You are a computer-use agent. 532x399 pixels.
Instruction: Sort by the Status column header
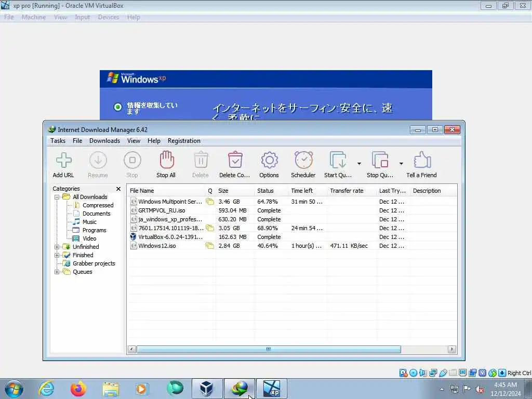[271, 191]
